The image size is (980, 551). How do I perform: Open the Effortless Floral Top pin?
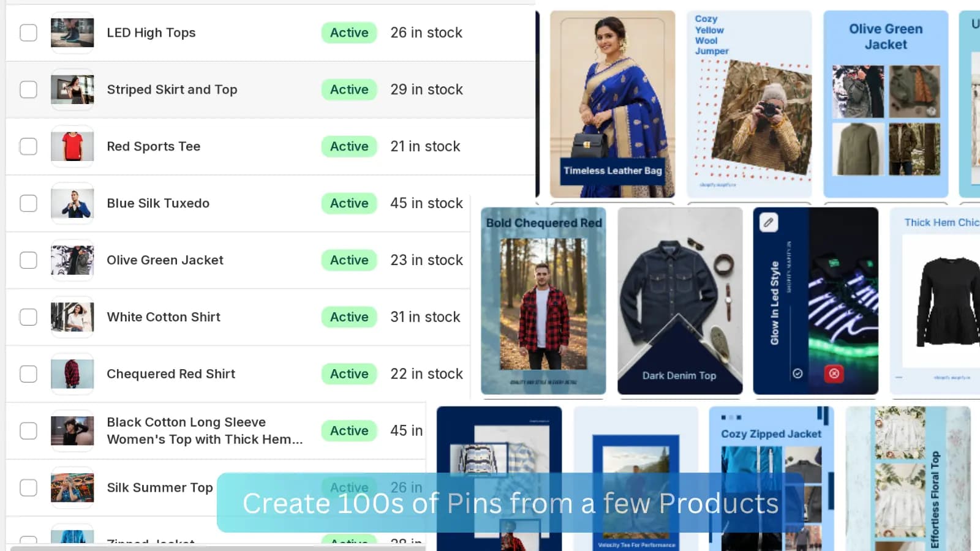point(908,479)
